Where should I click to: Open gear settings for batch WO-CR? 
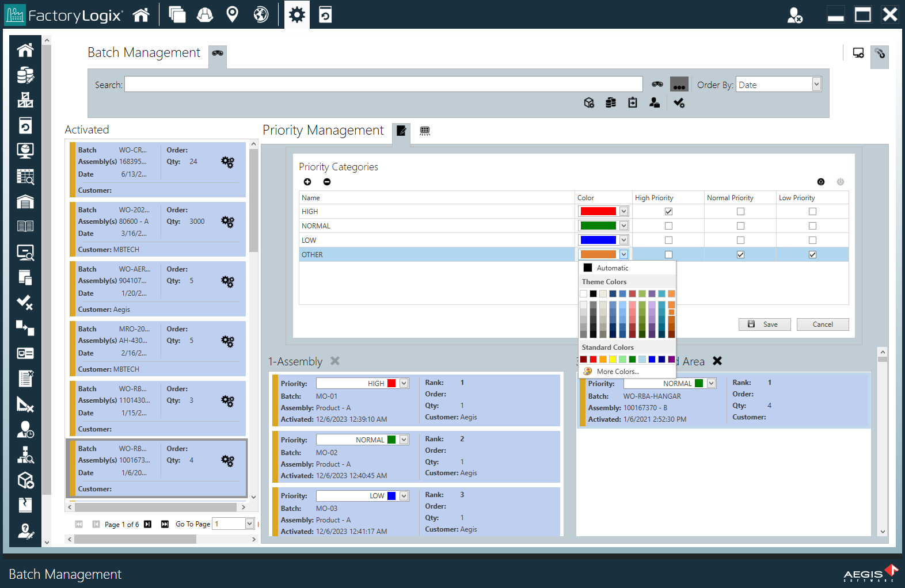[228, 162]
